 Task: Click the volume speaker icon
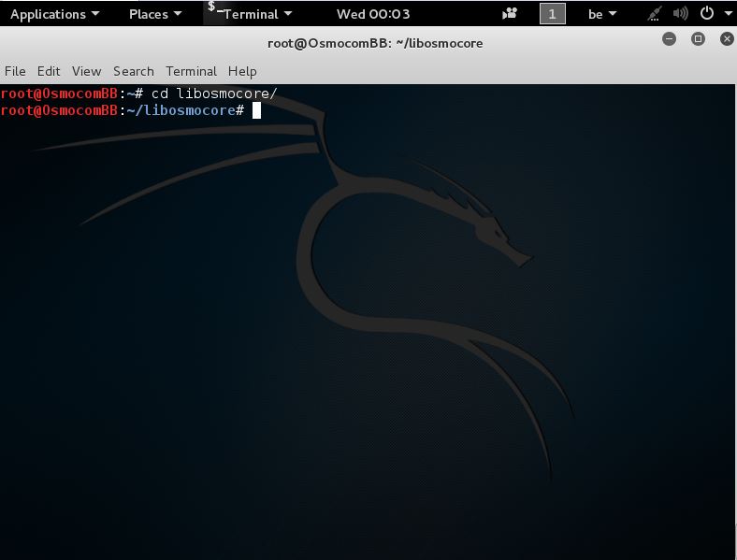point(680,14)
